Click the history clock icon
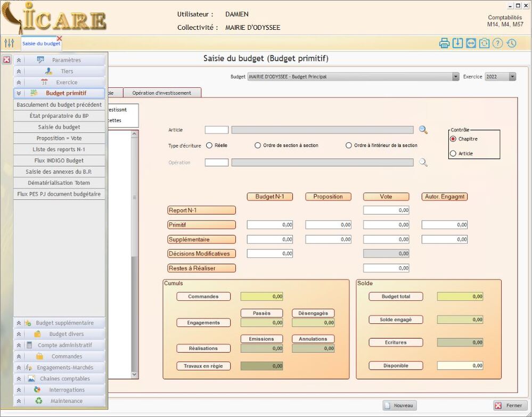Viewport: 532px width, 417px height. [x=511, y=44]
